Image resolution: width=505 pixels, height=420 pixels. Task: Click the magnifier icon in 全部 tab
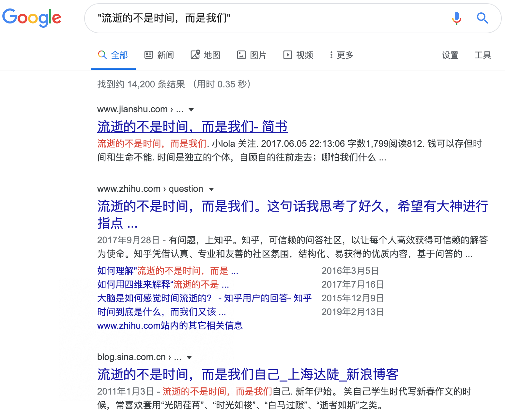click(102, 55)
